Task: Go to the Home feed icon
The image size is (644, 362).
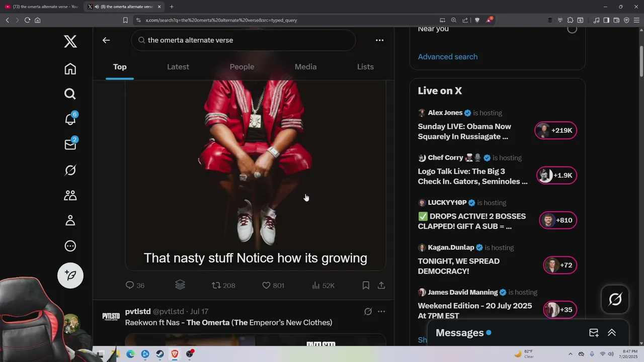Action: point(70,69)
